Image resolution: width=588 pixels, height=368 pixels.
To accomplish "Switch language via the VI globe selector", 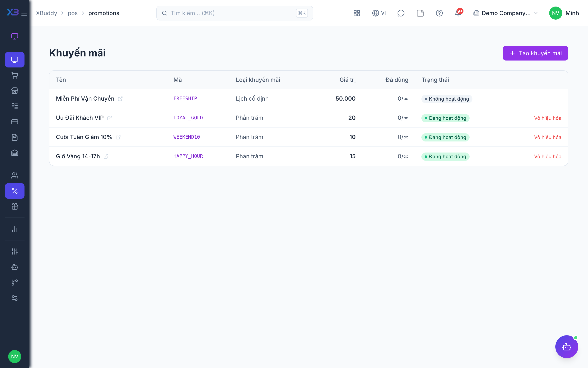I will (x=379, y=13).
